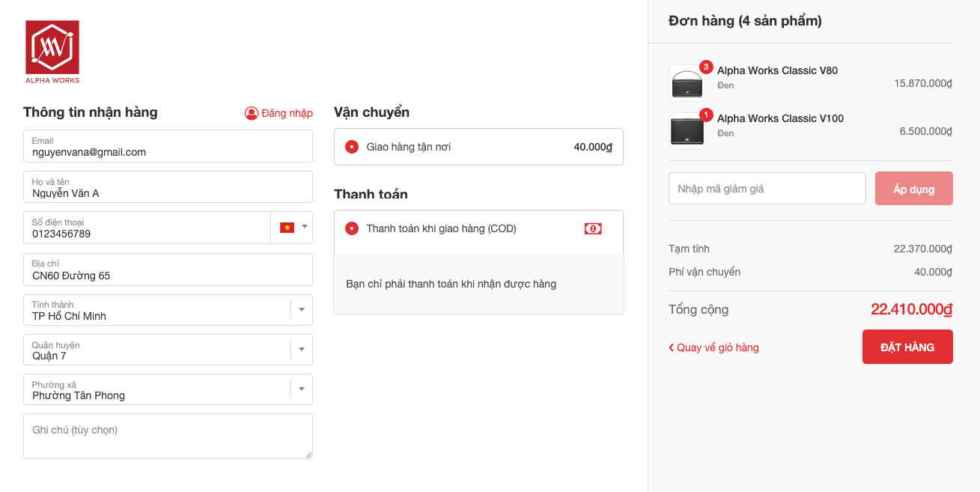Go back via Quay về giỏ hàng link

pyautogui.click(x=713, y=347)
